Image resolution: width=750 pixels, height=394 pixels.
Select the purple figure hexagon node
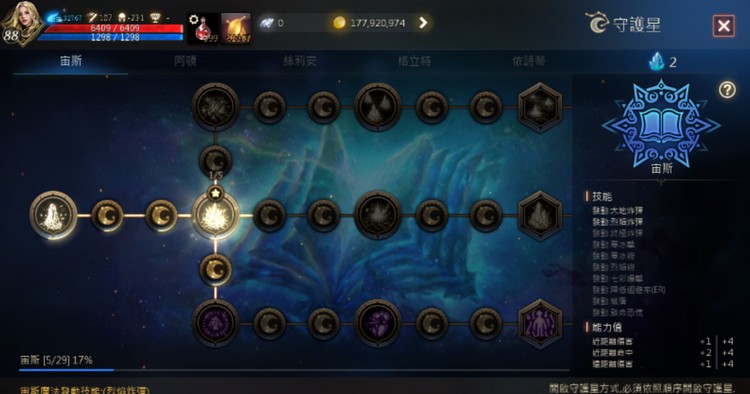pos(540,324)
